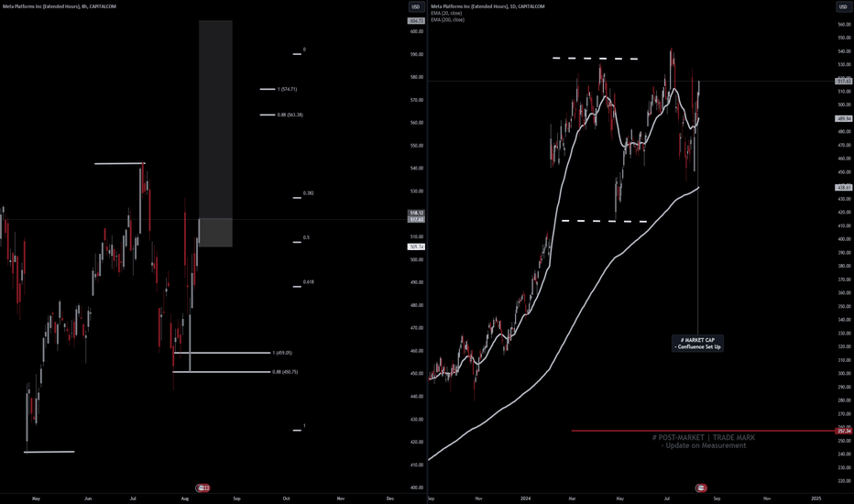854x504 pixels.
Task: Select the 0.618 retracement level marker
Action: click(297, 286)
